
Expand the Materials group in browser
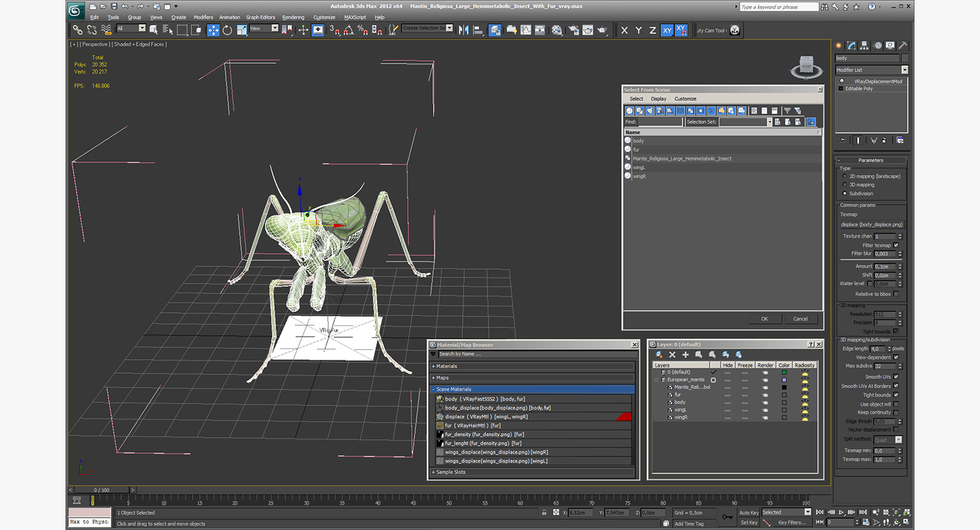pos(532,366)
